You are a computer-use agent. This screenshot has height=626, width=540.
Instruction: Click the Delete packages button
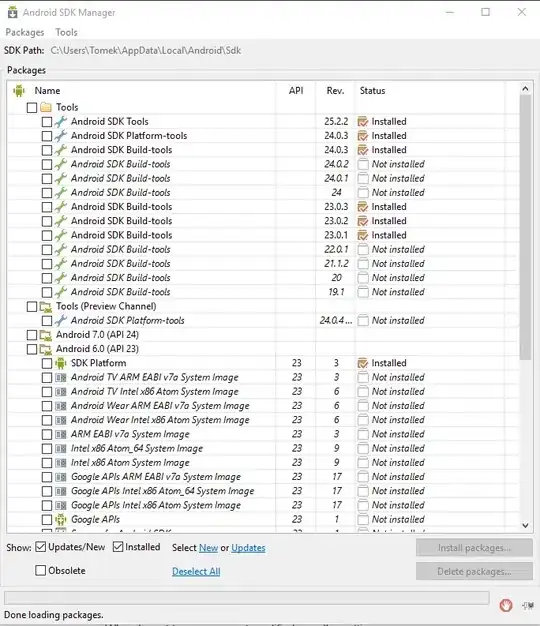(x=474, y=571)
